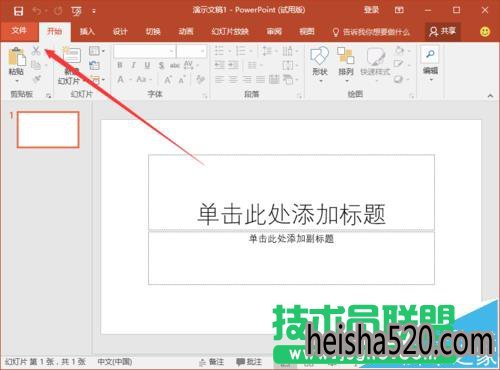Viewport: 500px width, 370px height.
Task: Open the font name combo box
Action: 144,51
